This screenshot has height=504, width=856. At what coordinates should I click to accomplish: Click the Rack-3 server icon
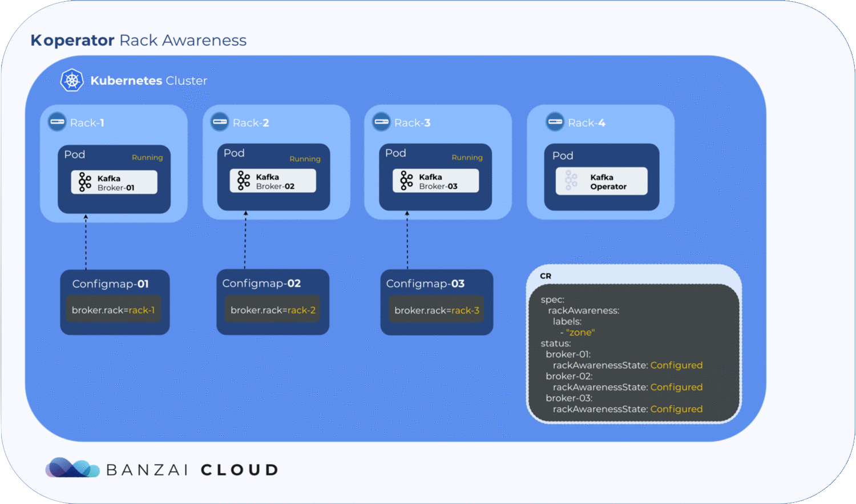click(381, 121)
